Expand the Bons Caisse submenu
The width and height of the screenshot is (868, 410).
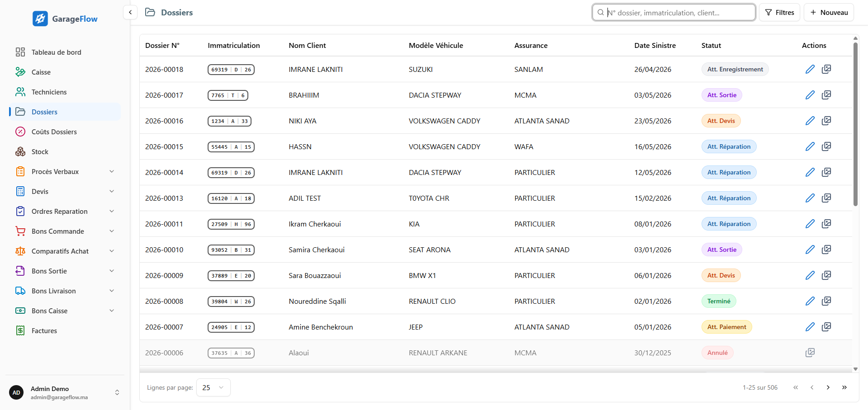click(x=112, y=311)
